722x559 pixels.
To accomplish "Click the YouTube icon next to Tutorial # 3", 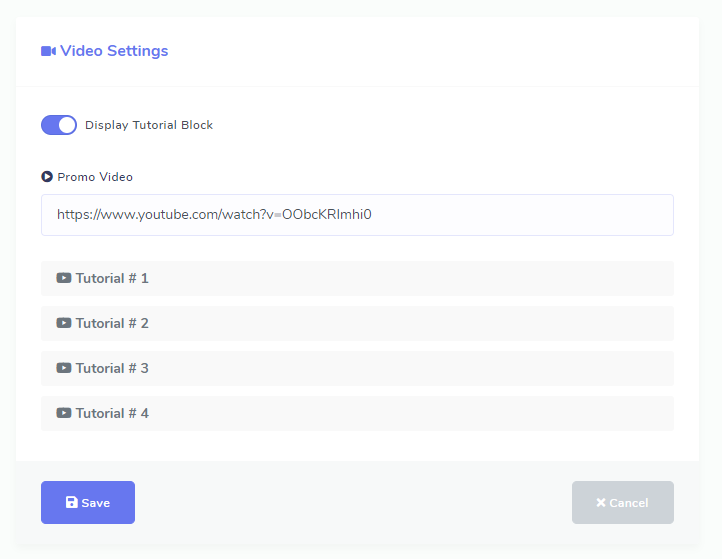I will 64,368.
